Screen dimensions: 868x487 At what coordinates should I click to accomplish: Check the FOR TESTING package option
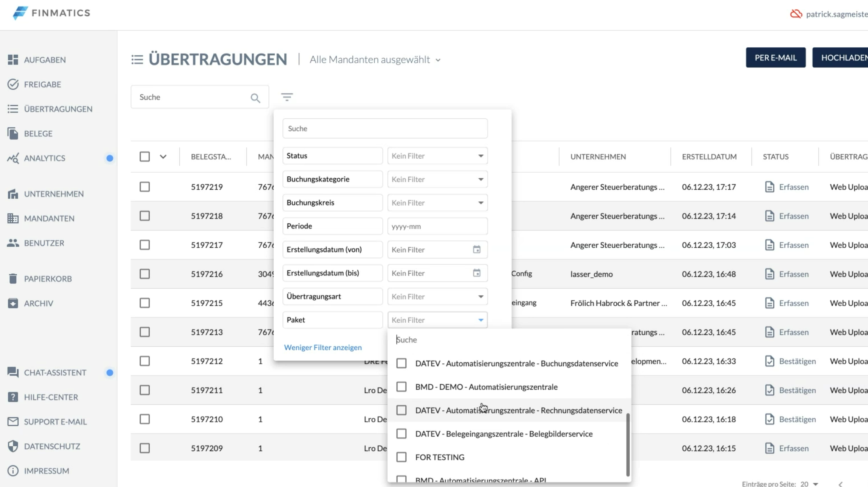click(401, 457)
